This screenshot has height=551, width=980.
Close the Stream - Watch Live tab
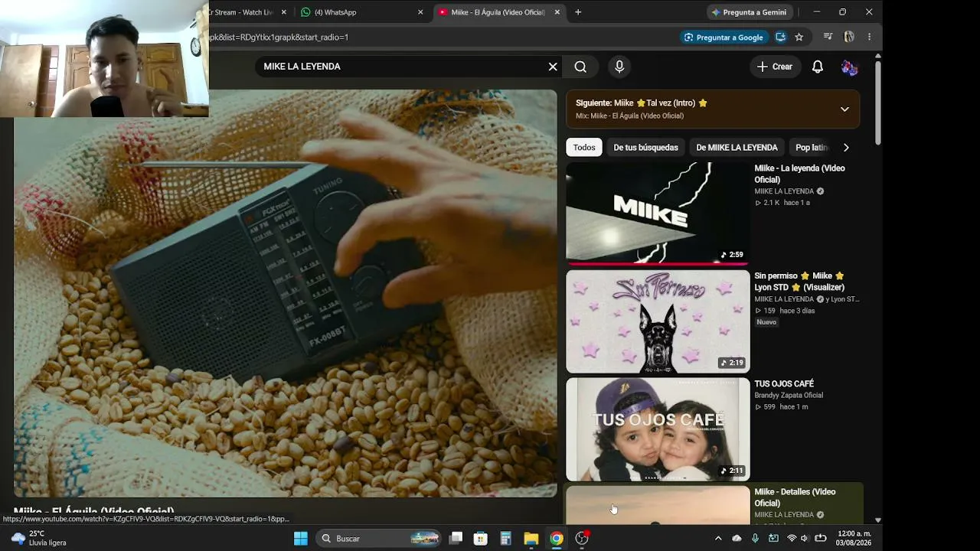[x=284, y=12]
